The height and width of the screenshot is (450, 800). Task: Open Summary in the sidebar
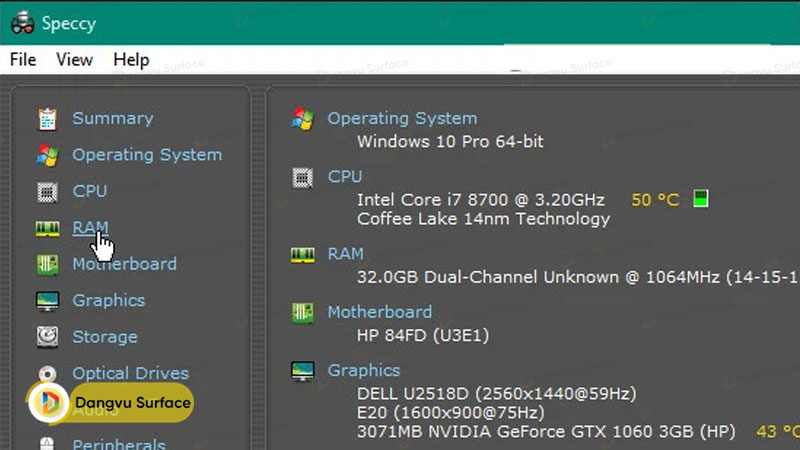113,118
